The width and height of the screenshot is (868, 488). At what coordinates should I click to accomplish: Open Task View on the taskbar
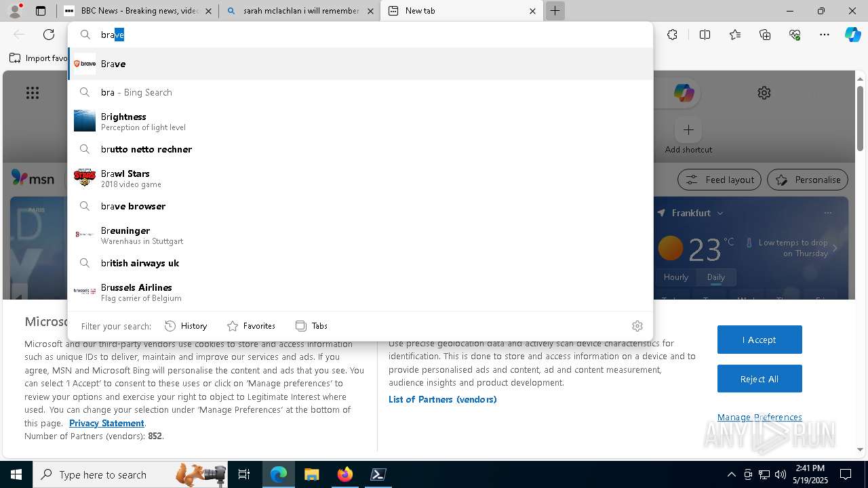pos(244,474)
